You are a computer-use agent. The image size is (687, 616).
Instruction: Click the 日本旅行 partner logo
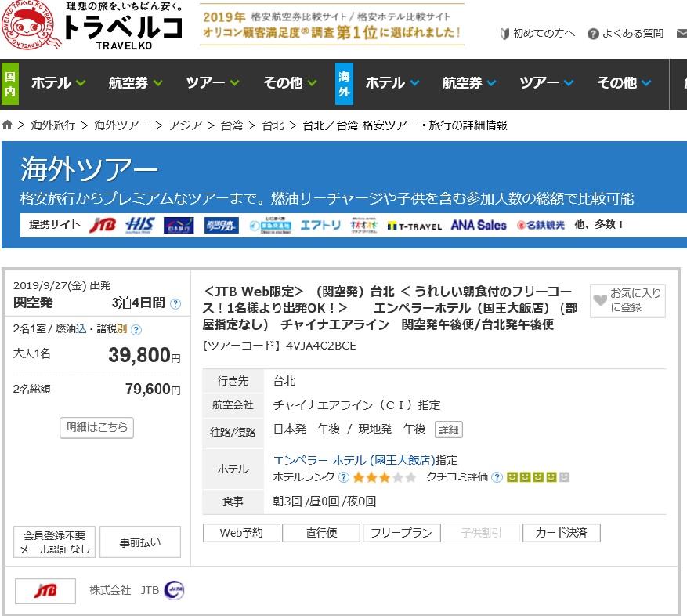tap(179, 226)
